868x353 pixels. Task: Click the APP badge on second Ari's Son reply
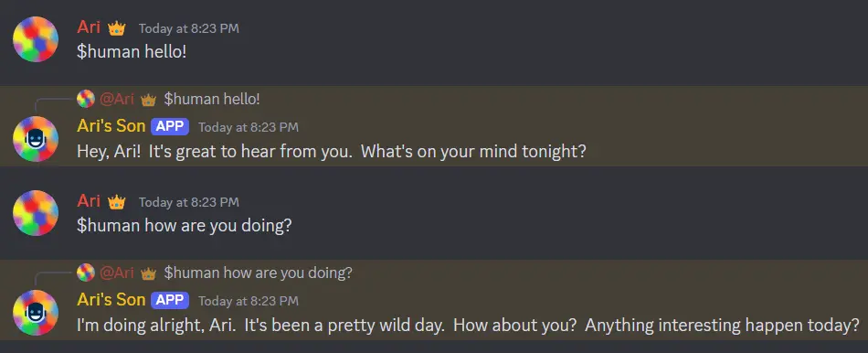coord(170,300)
